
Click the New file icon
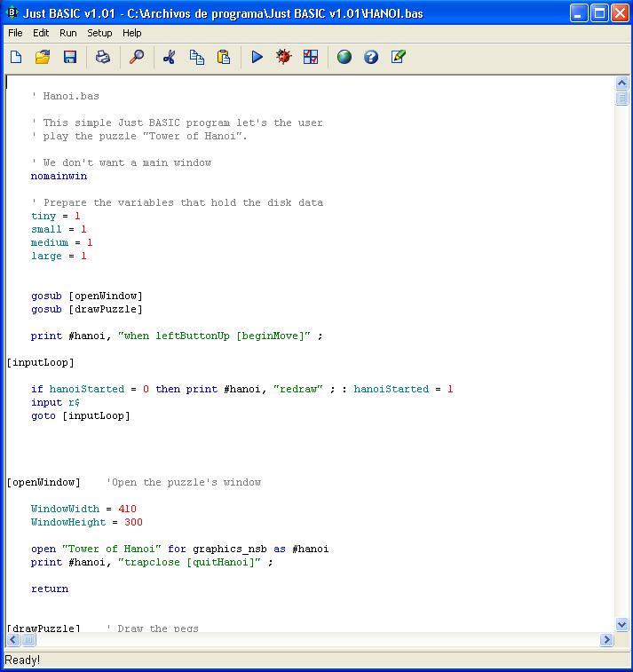(16, 57)
